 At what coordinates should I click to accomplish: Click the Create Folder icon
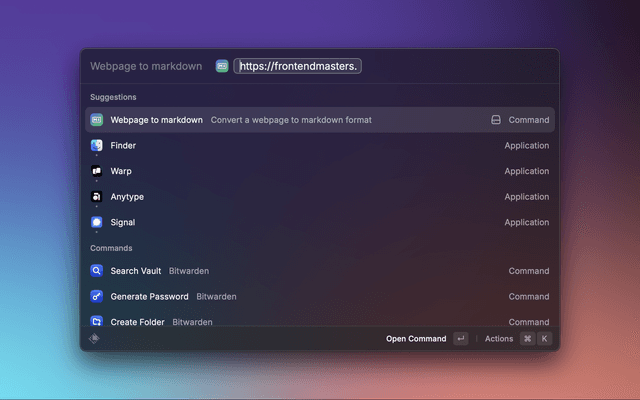97,322
